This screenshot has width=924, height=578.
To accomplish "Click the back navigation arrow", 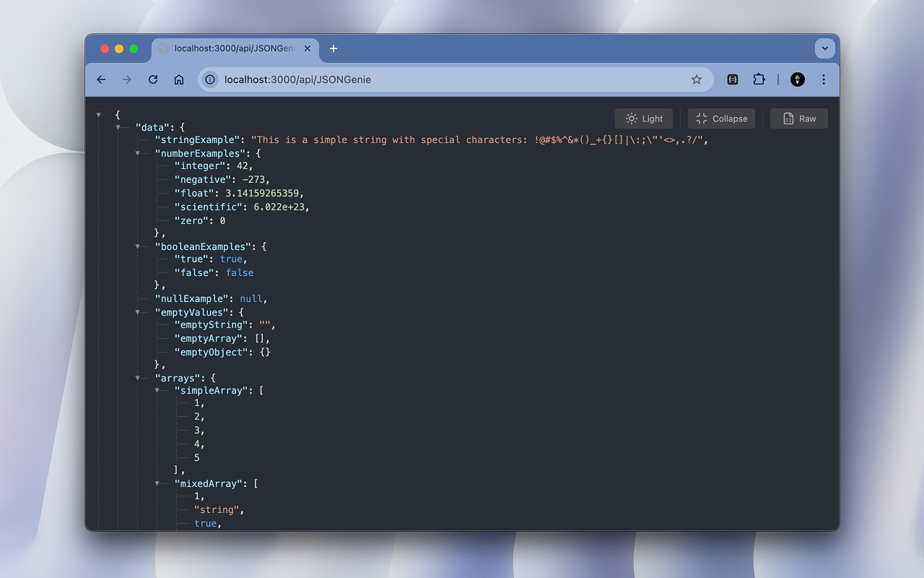I will (101, 79).
